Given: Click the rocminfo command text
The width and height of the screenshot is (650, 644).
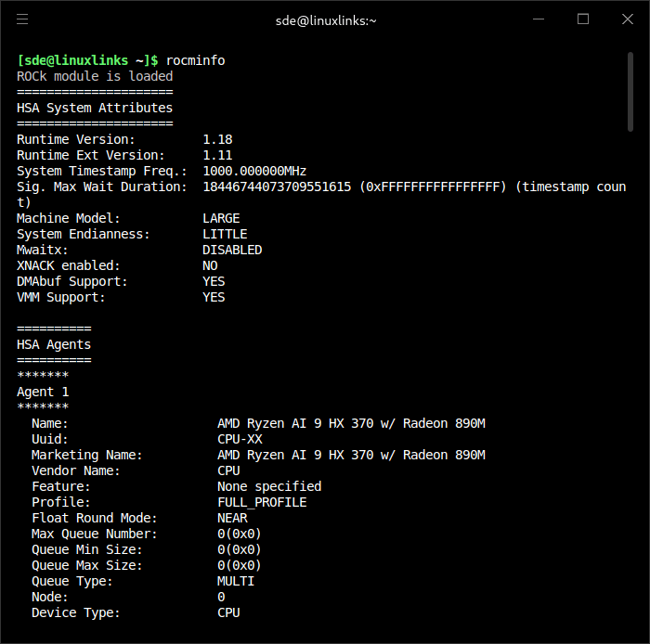Looking at the screenshot, I should coord(195,61).
